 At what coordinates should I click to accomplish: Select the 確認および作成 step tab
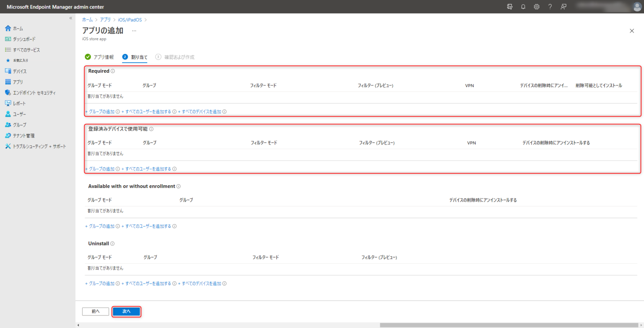click(175, 57)
